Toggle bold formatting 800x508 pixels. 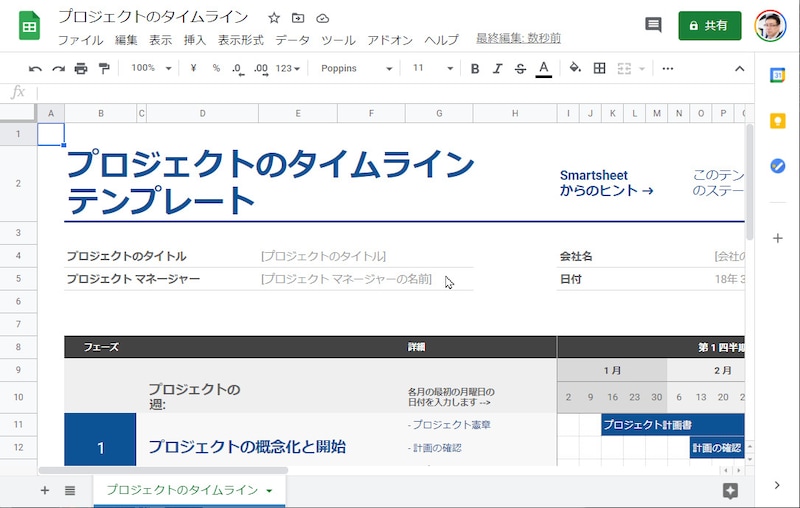click(475, 68)
